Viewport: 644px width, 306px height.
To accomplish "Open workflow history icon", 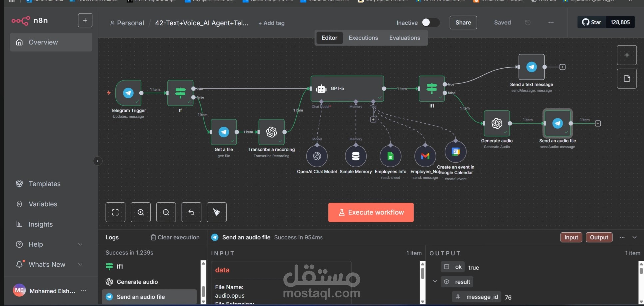I will coord(528,22).
